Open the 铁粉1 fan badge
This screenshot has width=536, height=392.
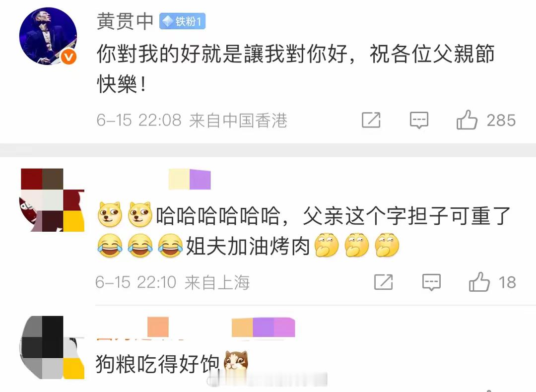coord(182,21)
